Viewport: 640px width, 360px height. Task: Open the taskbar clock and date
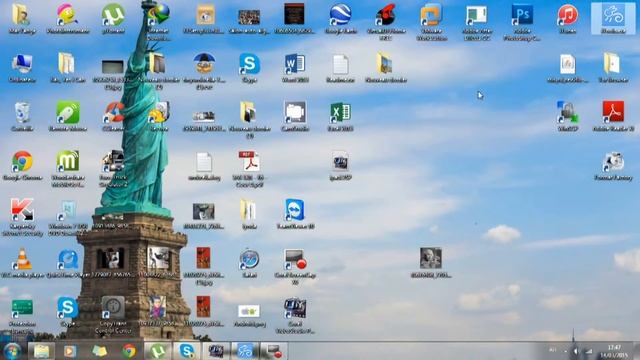click(614, 351)
